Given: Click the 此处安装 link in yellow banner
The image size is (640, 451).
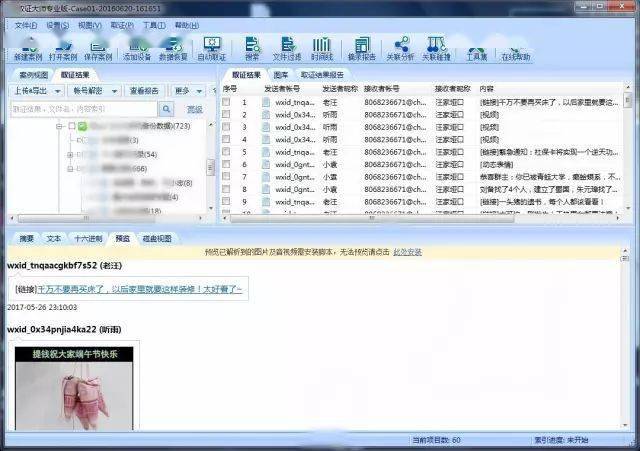Looking at the screenshot, I should coord(407,252).
